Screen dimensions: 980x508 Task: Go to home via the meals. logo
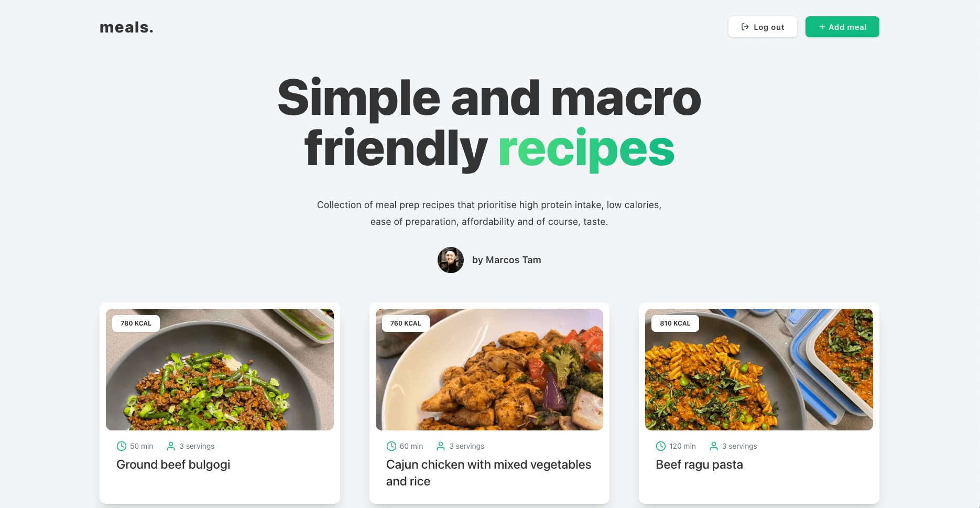[x=126, y=27]
